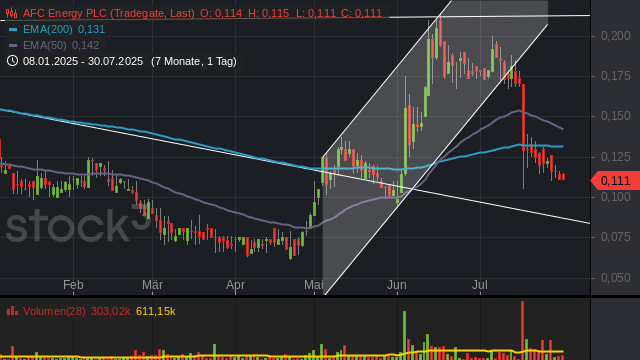Click the 303,02k volume value
640x360 pixels.
[110, 311]
